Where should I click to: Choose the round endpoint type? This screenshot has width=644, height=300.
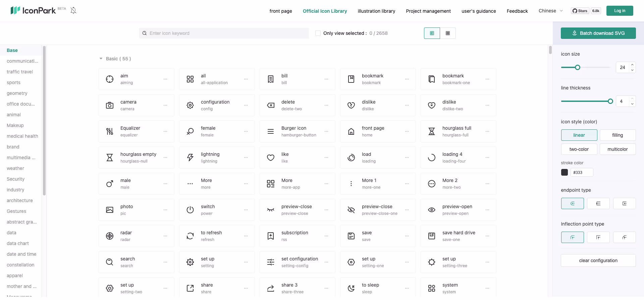click(572, 203)
